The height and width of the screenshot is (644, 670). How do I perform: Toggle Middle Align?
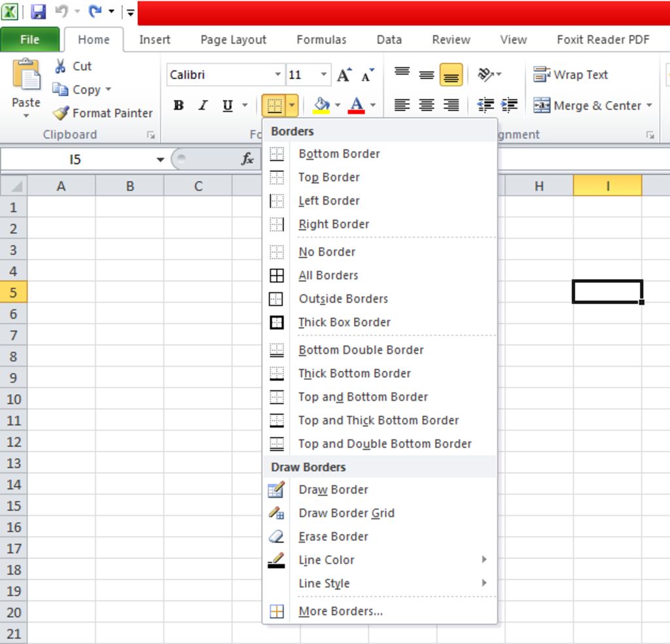coord(427,75)
